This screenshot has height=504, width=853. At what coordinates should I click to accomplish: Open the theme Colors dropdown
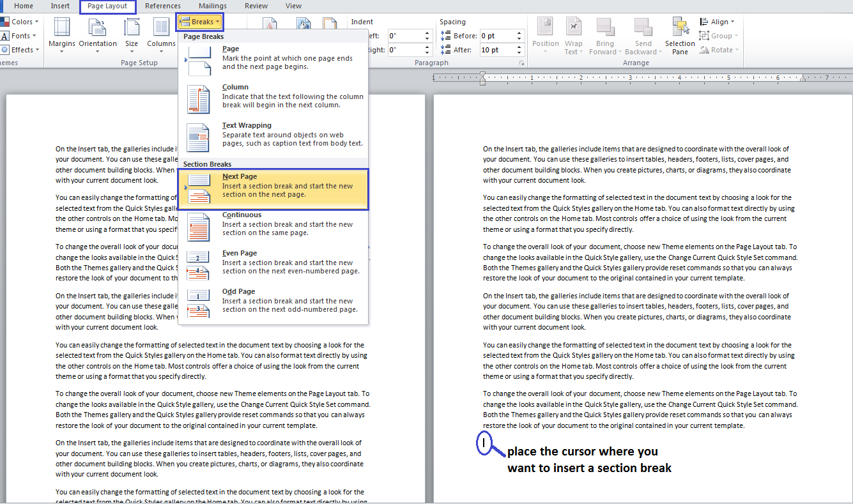[x=22, y=22]
